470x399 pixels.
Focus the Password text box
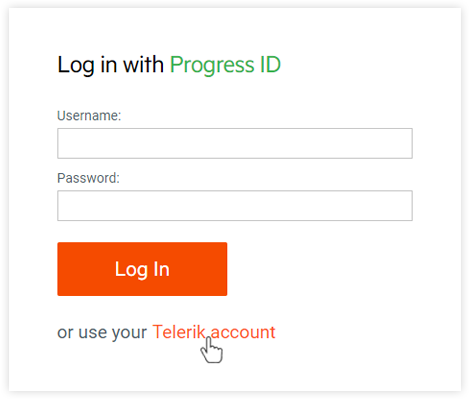(x=235, y=206)
